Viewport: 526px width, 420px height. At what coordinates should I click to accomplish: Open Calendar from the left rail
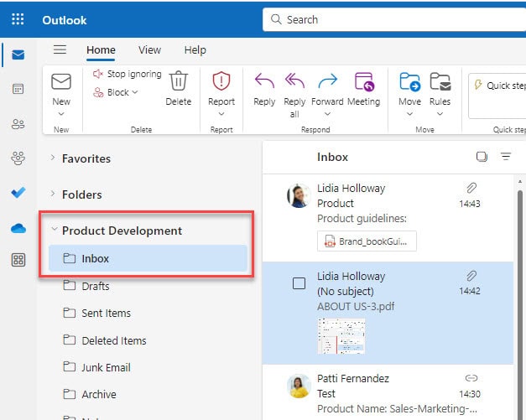click(x=18, y=89)
